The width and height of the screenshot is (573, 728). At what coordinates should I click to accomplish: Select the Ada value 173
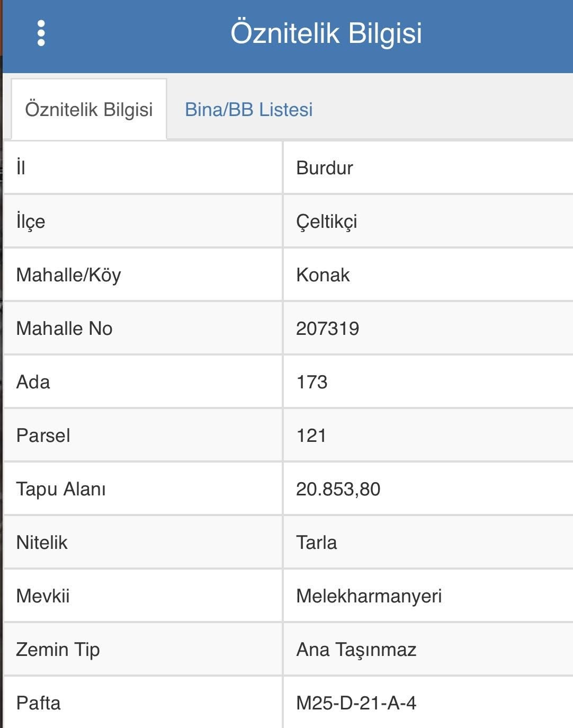click(x=312, y=382)
